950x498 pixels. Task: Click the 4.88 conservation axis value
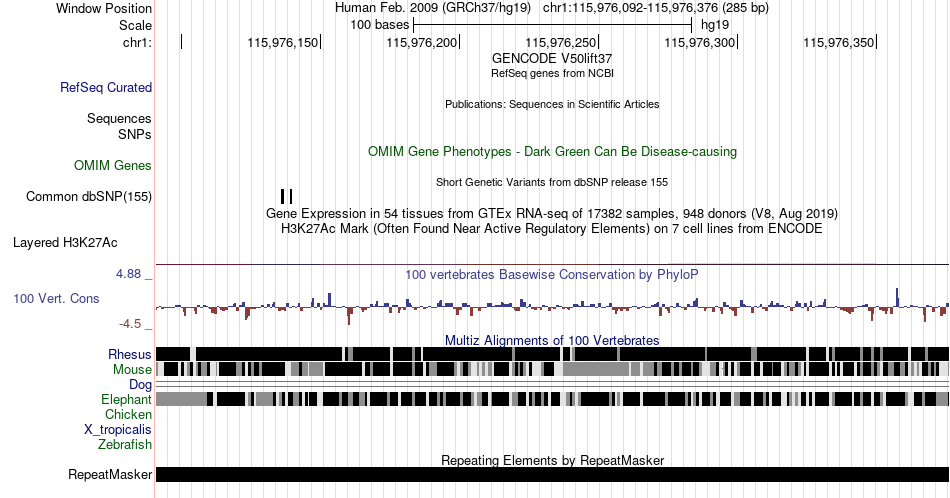[x=128, y=274]
